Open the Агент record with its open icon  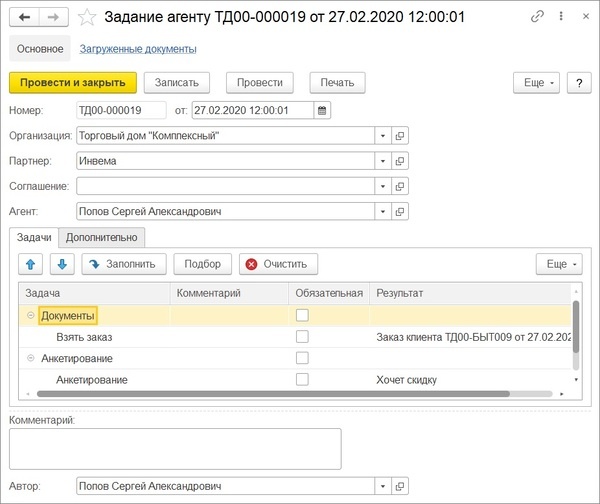[x=400, y=212]
